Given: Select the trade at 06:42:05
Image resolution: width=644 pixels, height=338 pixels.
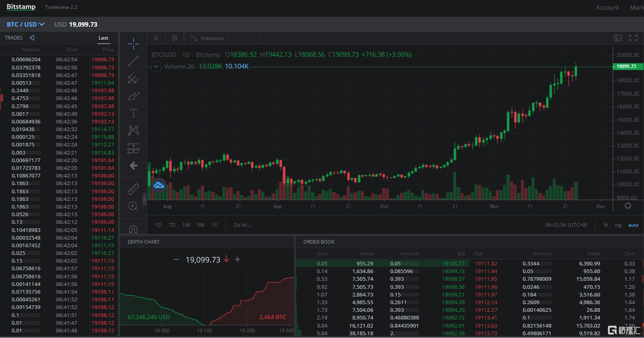Looking at the screenshot, I should pyautogui.click(x=59, y=230).
